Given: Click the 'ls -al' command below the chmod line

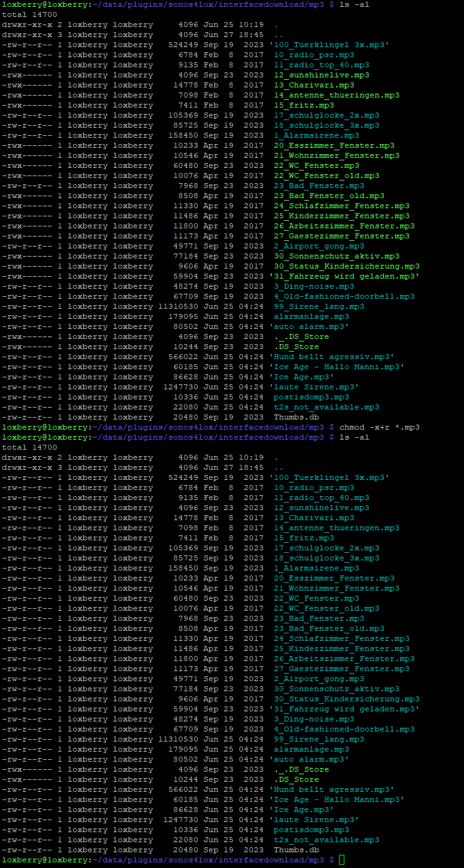Looking at the screenshot, I should (x=354, y=437).
